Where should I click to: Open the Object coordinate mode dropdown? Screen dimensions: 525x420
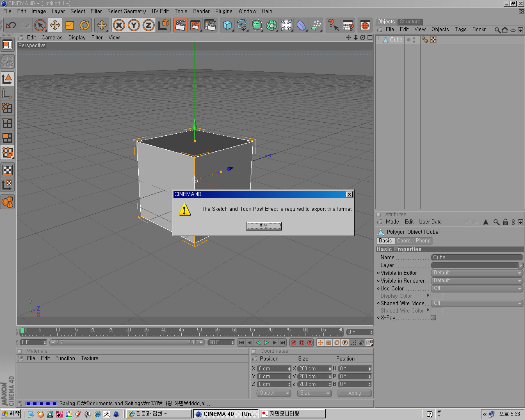point(274,393)
